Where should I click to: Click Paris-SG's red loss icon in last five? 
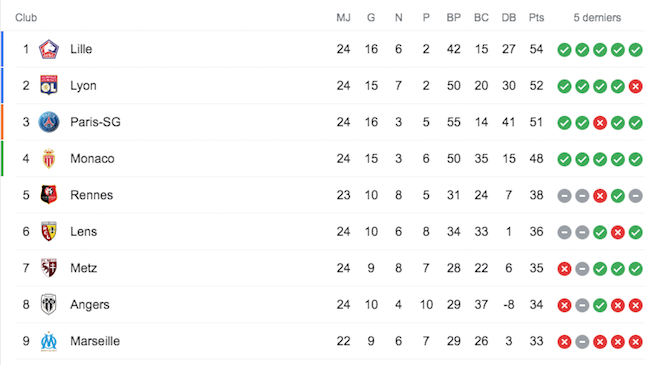pos(600,123)
